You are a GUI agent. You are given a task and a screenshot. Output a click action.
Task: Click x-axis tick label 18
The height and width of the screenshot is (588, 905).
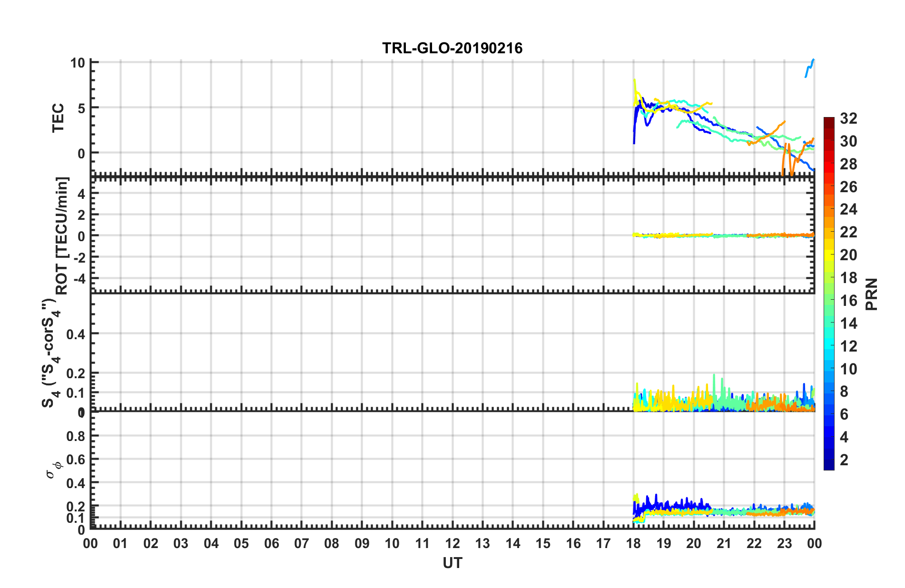[633, 543]
